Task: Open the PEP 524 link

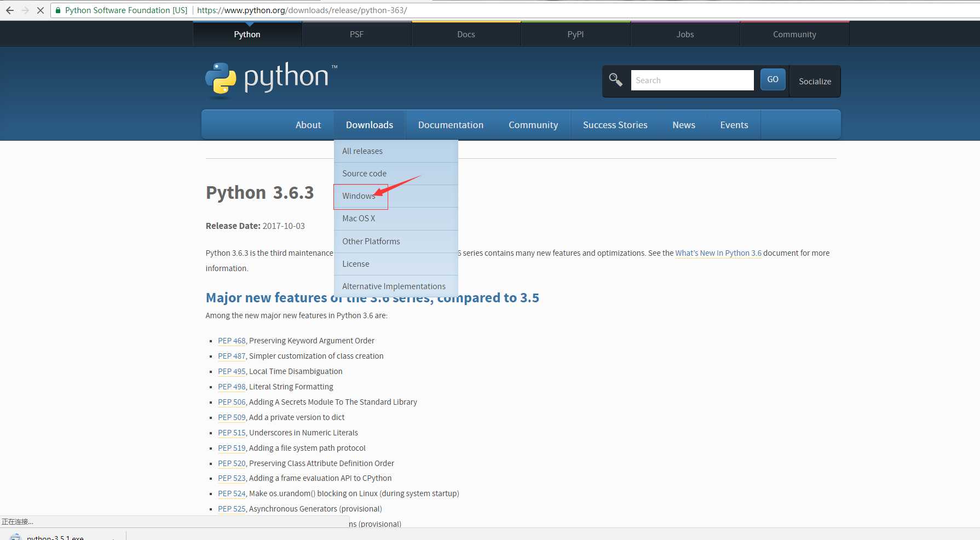Action: (x=232, y=493)
